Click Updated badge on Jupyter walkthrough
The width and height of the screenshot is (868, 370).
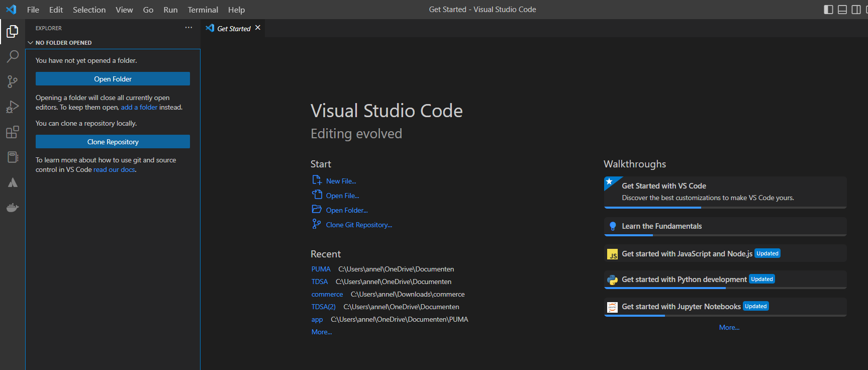point(756,306)
